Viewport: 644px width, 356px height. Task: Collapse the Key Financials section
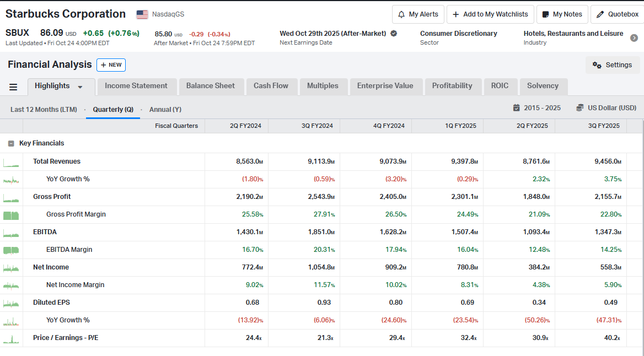(11, 144)
